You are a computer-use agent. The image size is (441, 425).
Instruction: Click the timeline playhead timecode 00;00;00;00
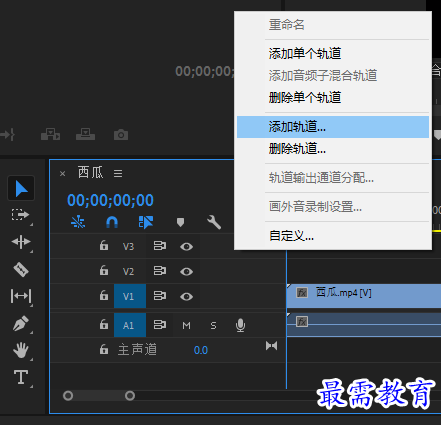(110, 200)
